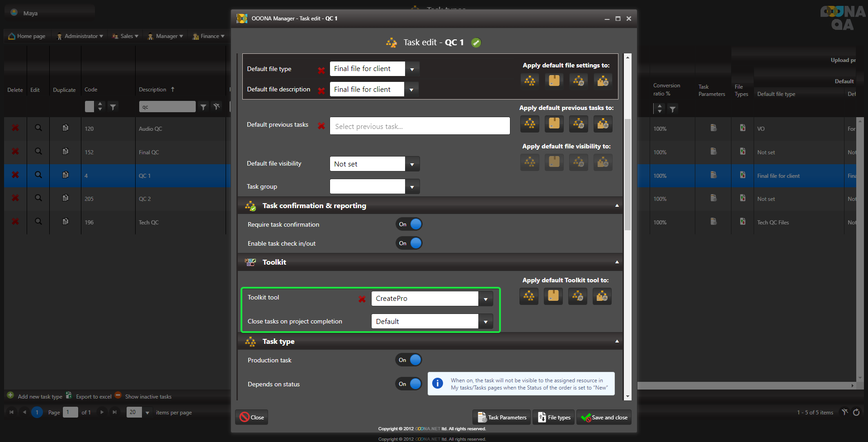The height and width of the screenshot is (442, 868).
Task: Open the Toolkit tool CreatePro dropdown
Action: coord(485,299)
